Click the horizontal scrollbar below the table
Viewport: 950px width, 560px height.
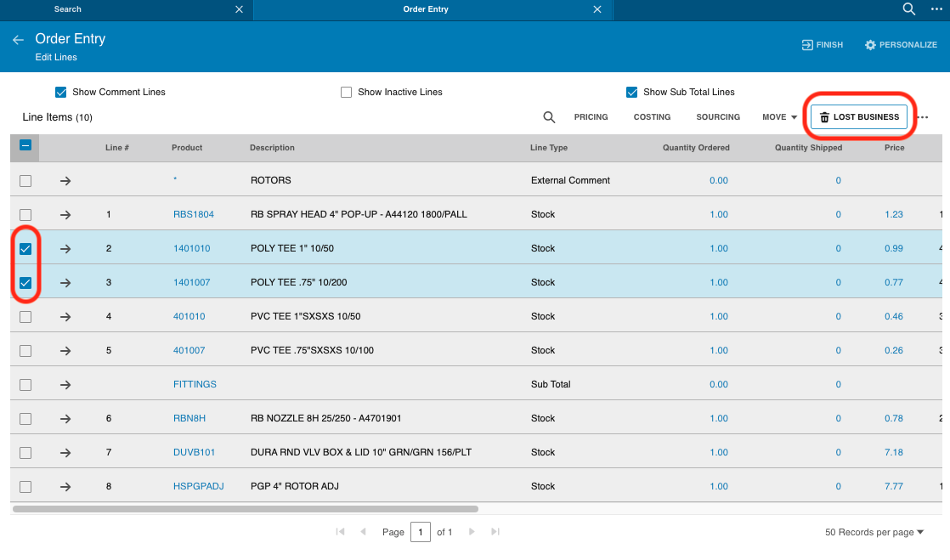tap(246, 509)
